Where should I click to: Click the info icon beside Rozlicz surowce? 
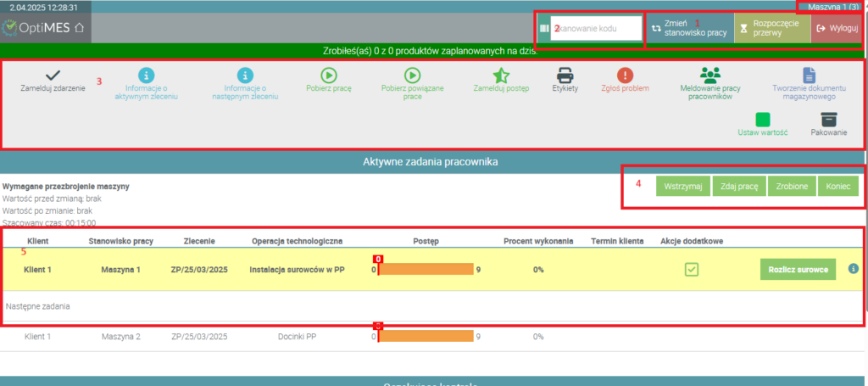[853, 269]
